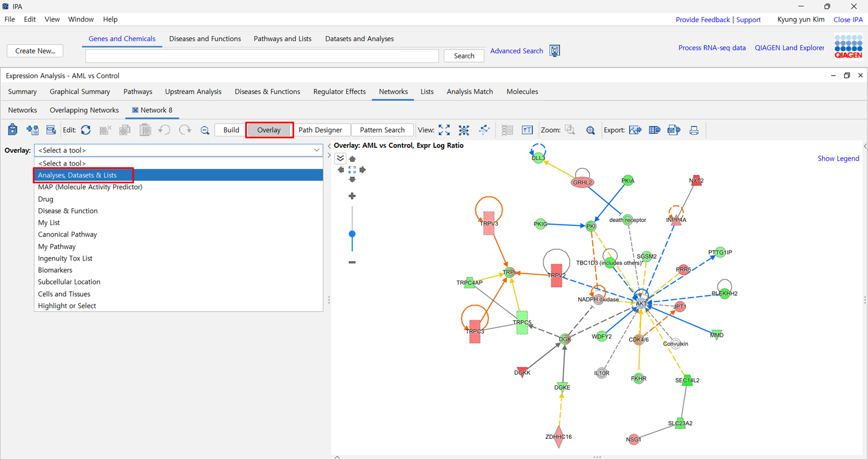Click the Pattern Search button
The height and width of the screenshot is (460, 868).
click(383, 130)
